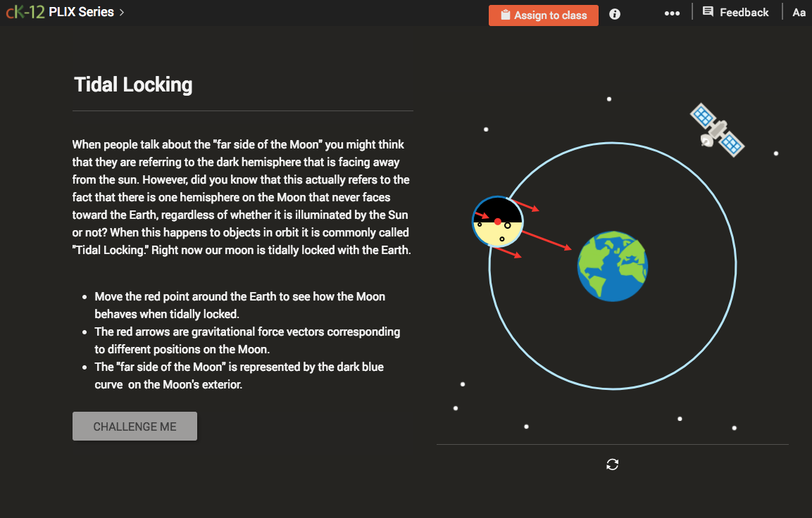812x518 pixels.
Task: Click the satellite illustration
Action: click(718, 130)
